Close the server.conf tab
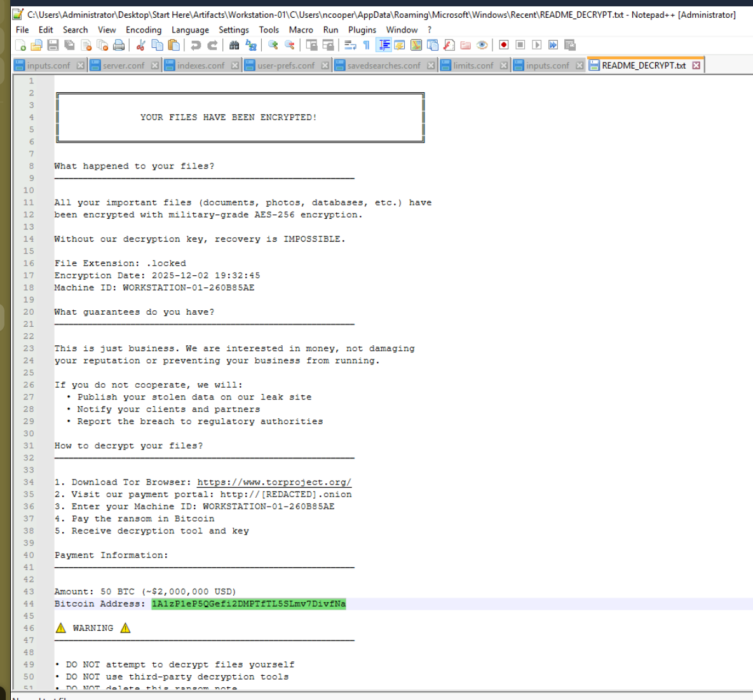The width and height of the screenshot is (753, 700). (x=154, y=65)
